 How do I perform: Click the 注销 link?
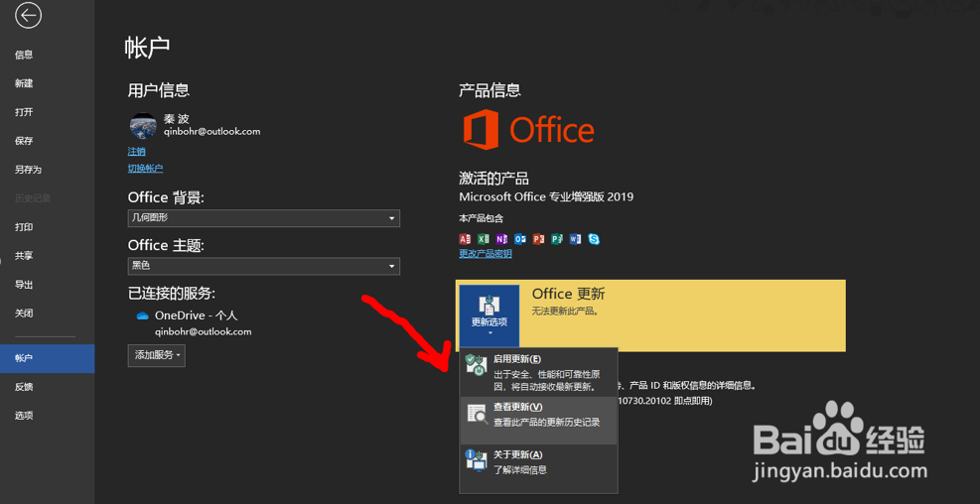[x=137, y=151]
